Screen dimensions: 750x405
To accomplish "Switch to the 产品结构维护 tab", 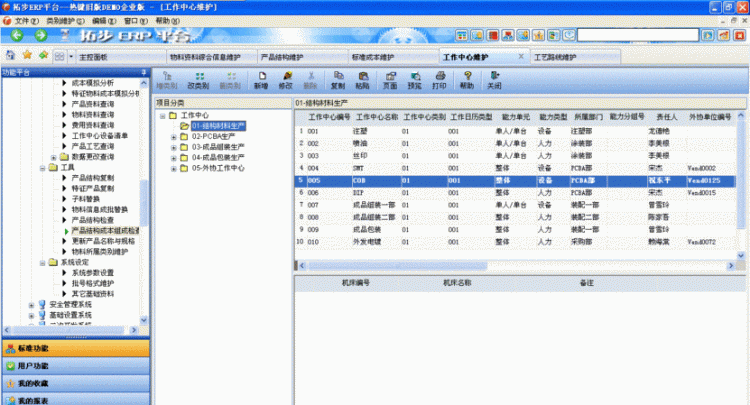I will tap(302, 57).
